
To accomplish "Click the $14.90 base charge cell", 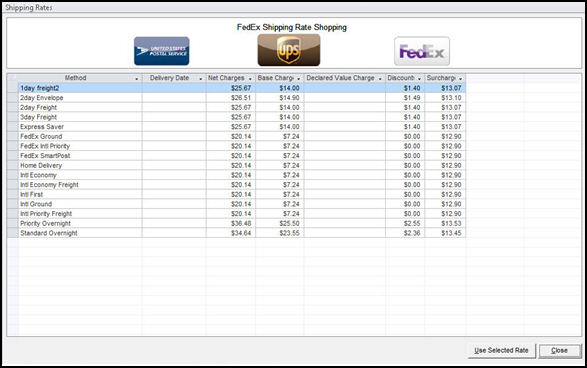I will coord(280,98).
